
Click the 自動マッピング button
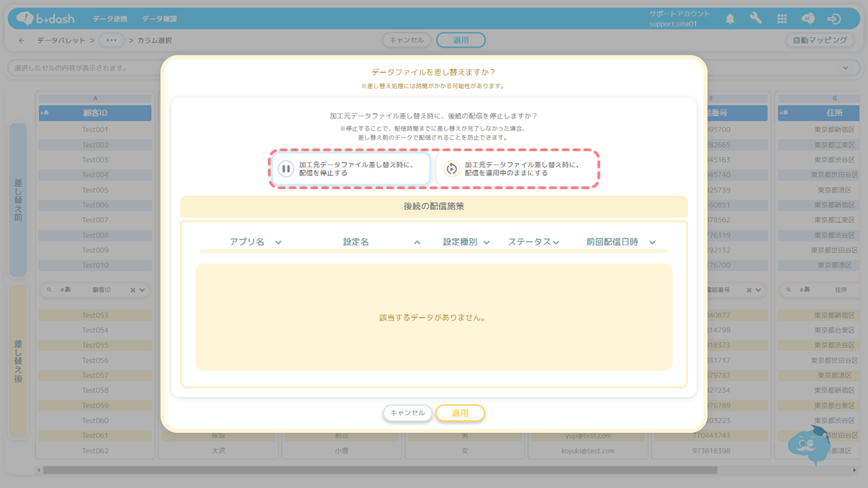819,40
